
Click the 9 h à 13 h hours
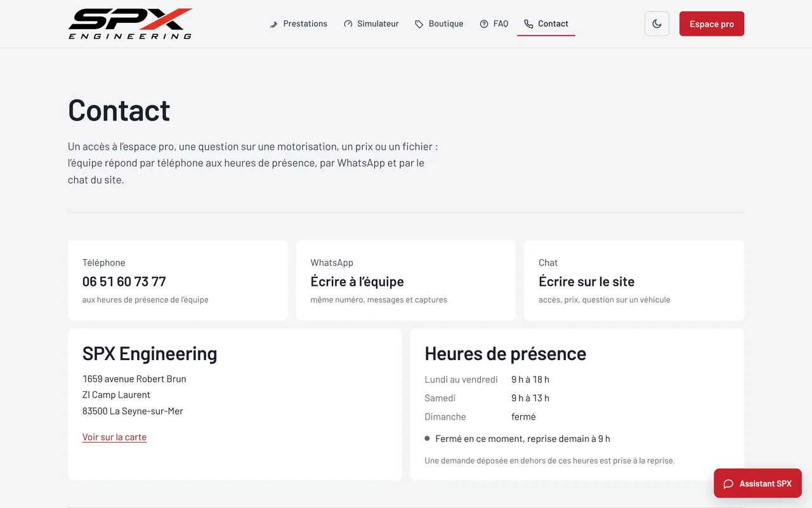pyautogui.click(x=530, y=398)
